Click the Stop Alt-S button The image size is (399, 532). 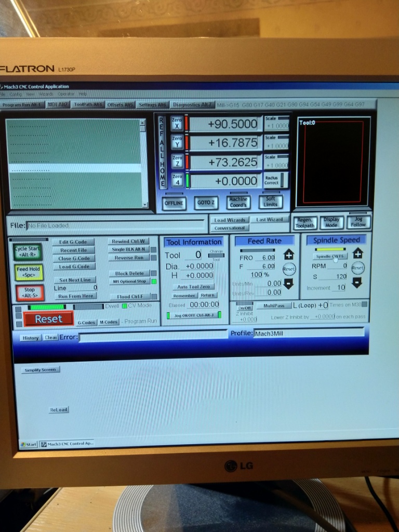[30, 293]
